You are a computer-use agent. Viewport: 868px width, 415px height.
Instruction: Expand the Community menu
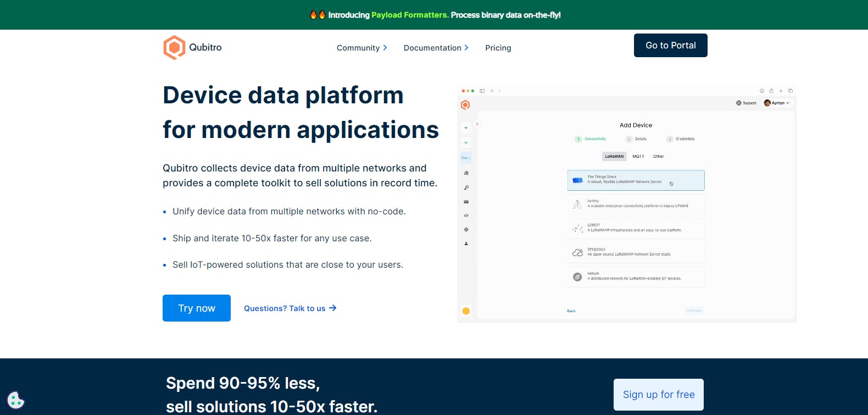(362, 48)
